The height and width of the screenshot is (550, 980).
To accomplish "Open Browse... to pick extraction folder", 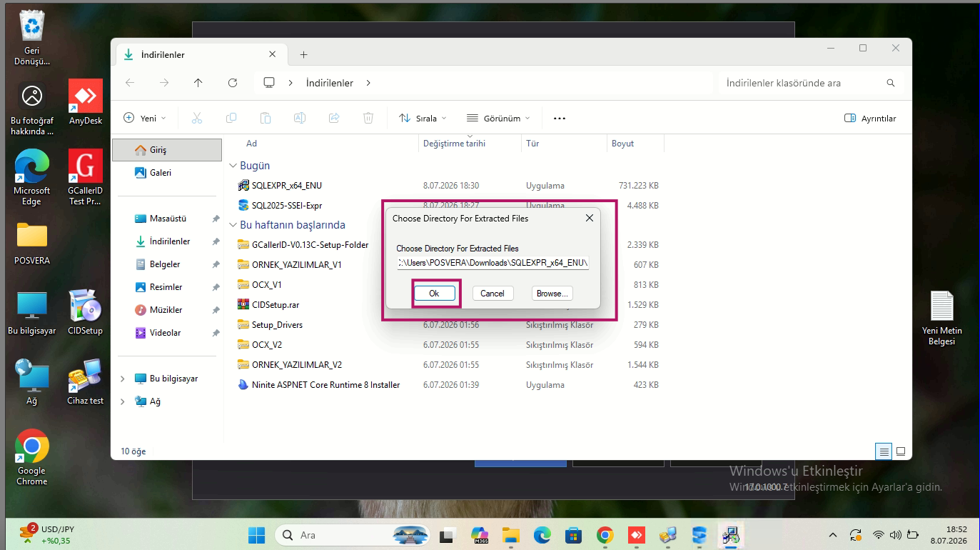I will point(552,294).
